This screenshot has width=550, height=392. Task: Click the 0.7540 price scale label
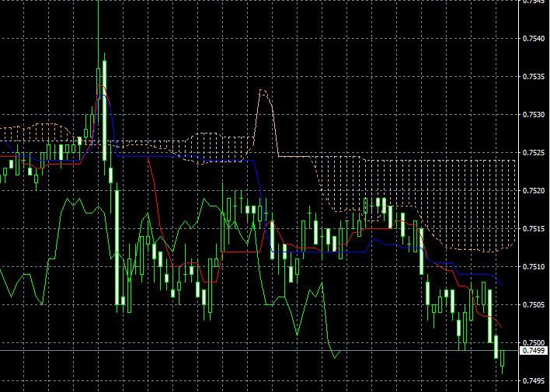[x=534, y=39]
